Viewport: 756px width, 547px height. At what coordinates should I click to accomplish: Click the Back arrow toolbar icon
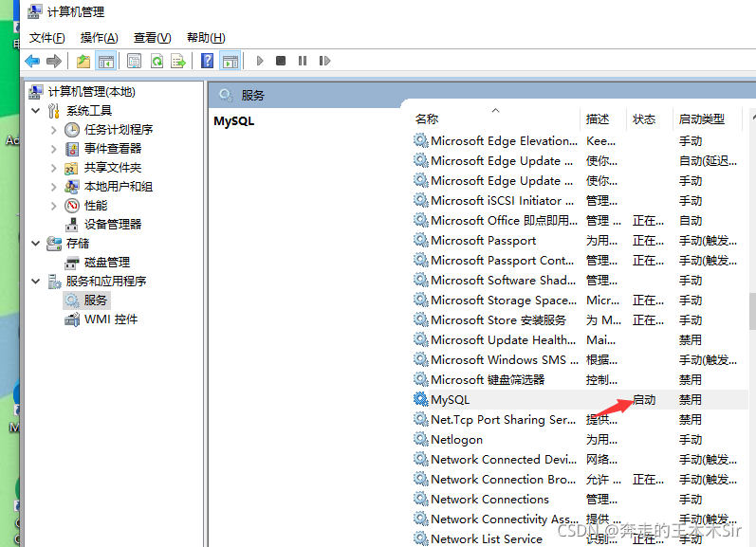(32, 61)
